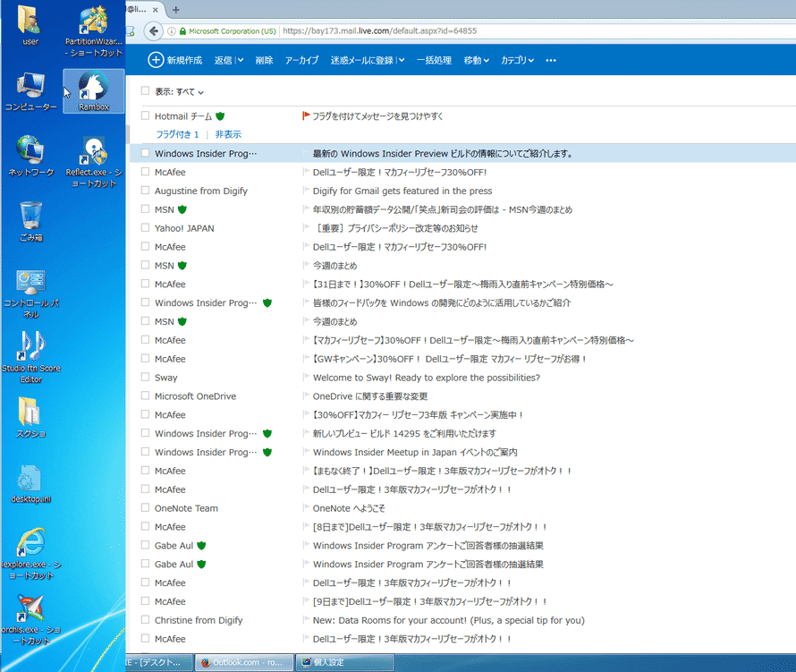
Task: Click アーカイブ in the mail toolbar
Action: 301,61
